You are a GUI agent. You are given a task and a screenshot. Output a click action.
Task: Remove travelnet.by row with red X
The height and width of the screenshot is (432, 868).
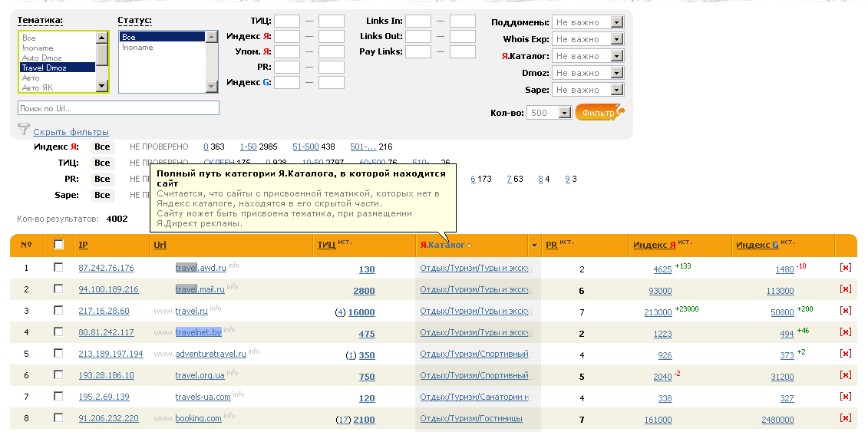(x=845, y=332)
